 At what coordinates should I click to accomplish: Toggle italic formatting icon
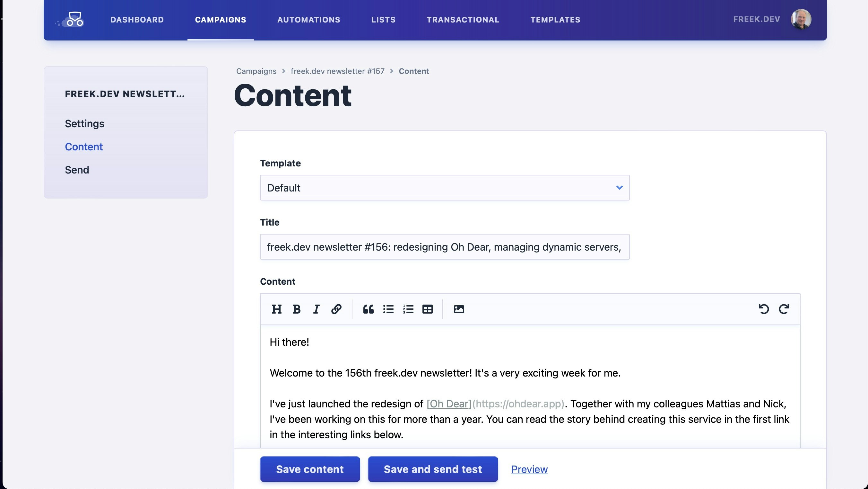(x=316, y=309)
